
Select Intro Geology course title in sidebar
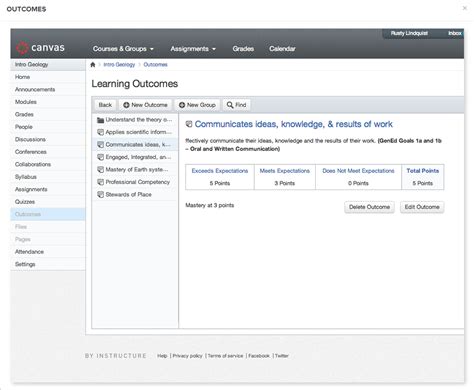click(48, 65)
